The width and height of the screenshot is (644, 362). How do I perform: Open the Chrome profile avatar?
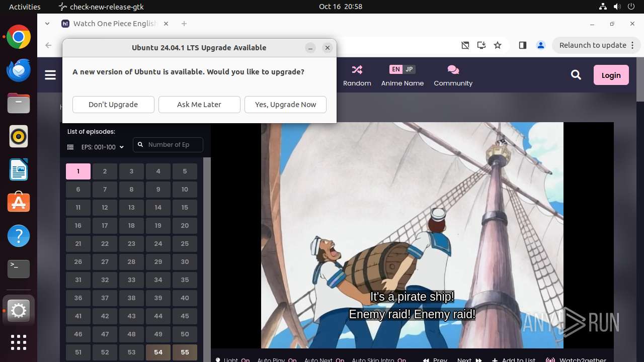(541, 45)
